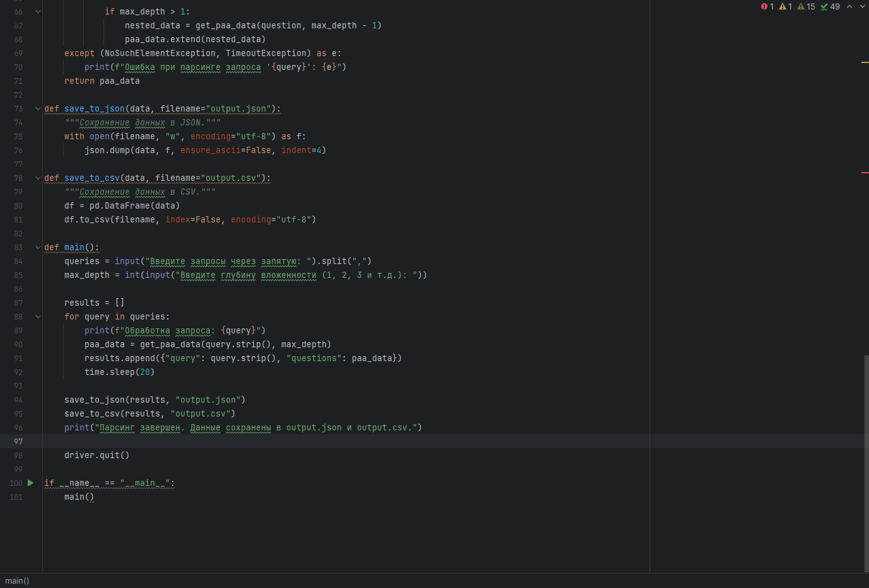This screenshot has height=588, width=869.
Task: Click the print 'Ошибка при парсинге' line
Action: tap(215, 67)
